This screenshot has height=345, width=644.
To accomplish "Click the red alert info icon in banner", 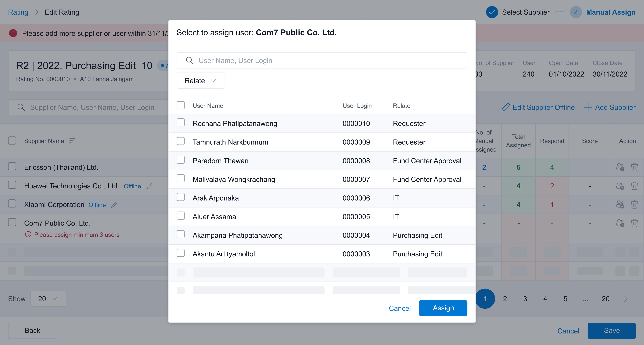I will (x=13, y=33).
